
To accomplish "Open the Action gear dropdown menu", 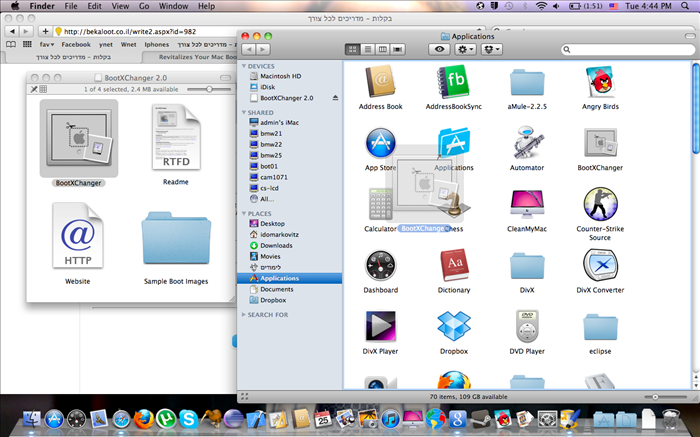I will (x=465, y=49).
